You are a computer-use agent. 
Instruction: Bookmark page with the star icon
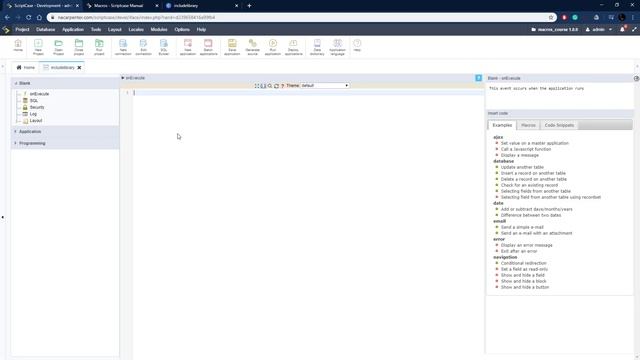[x=551, y=18]
